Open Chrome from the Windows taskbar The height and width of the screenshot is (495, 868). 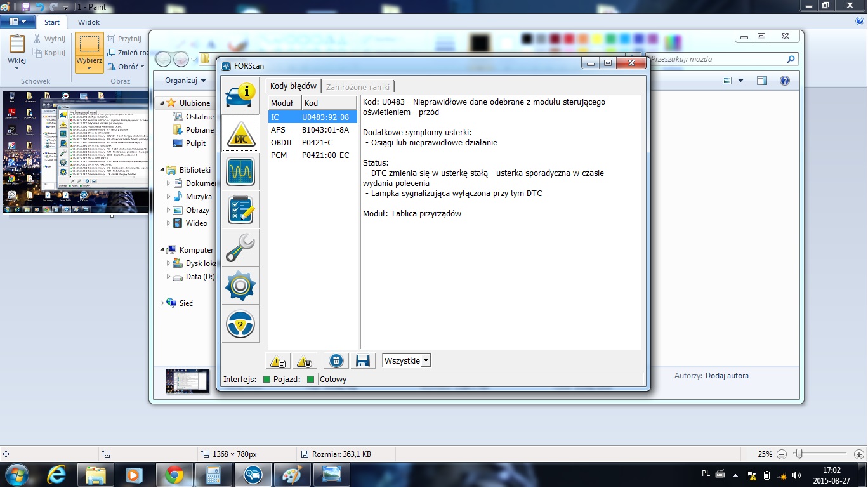coord(174,475)
